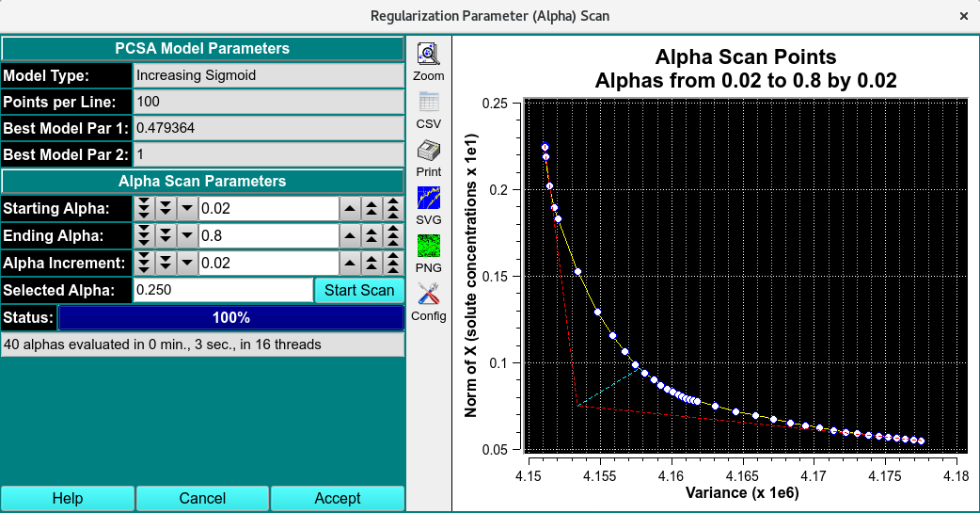980x513 pixels.
Task: Increase Starting Alpha with the triple-up arrow
Action: coord(394,208)
